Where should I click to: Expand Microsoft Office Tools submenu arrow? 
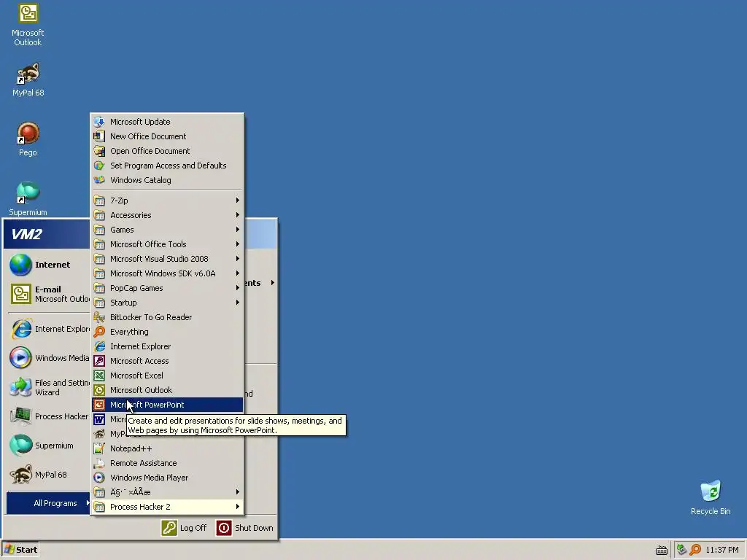[x=237, y=244]
